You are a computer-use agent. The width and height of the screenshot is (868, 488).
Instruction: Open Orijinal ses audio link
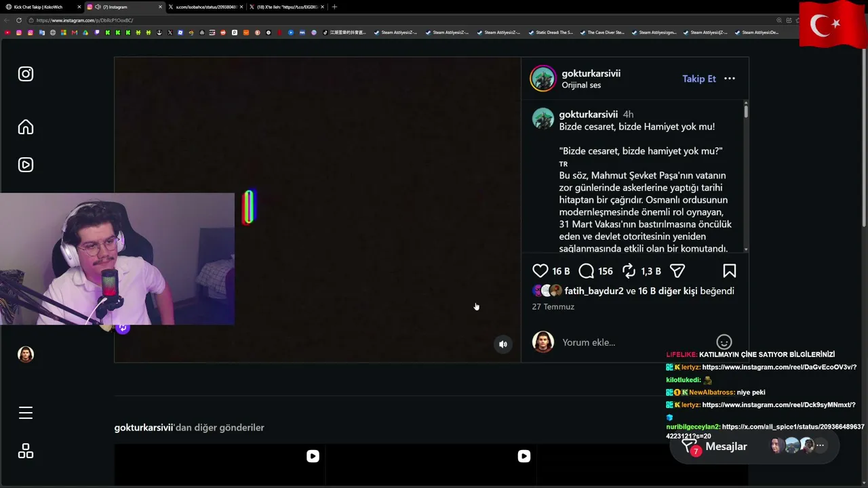tap(581, 85)
